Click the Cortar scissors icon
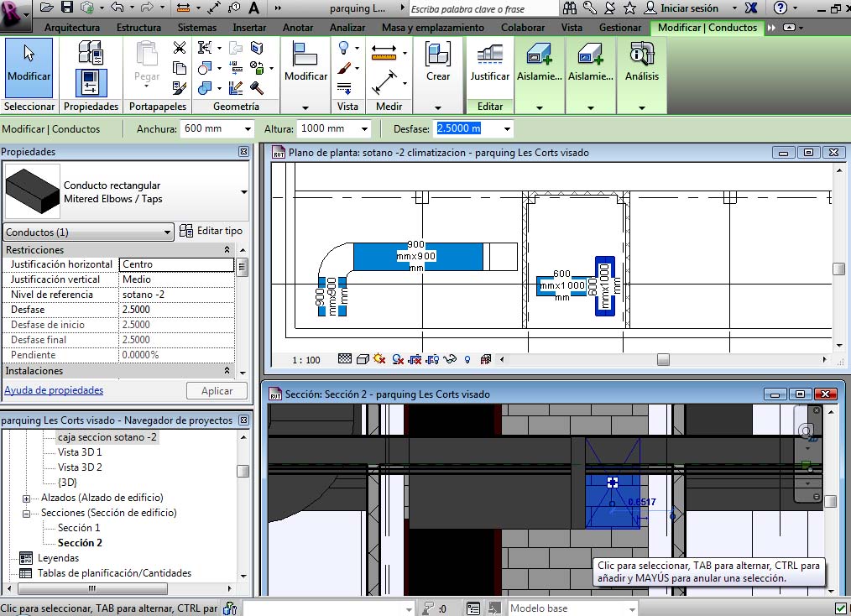Screen dimensions: 851x616 [179, 48]
